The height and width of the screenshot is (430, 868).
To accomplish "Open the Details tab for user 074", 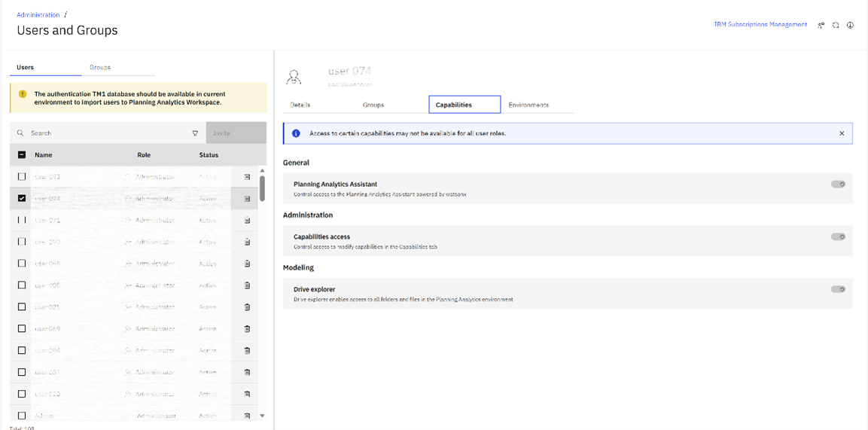I will (x=300, y=105).
